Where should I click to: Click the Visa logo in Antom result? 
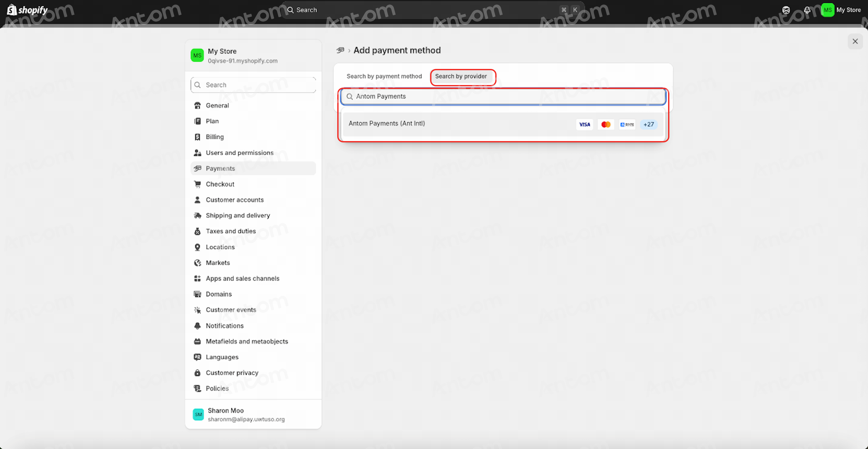click(584, 125)
